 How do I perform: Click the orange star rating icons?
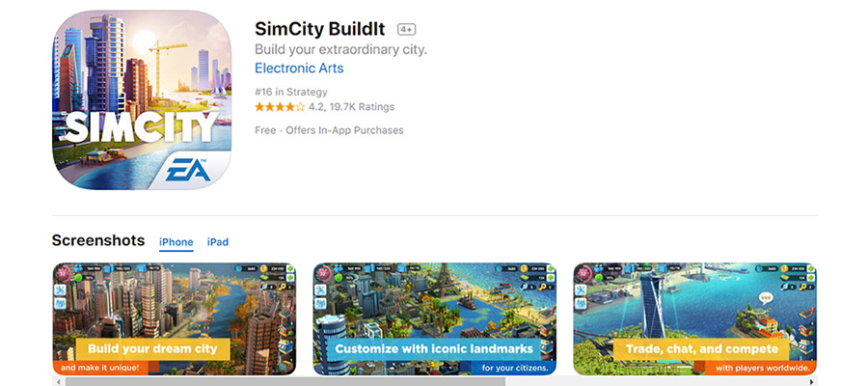pyautogui.click(x=280, y=107)
